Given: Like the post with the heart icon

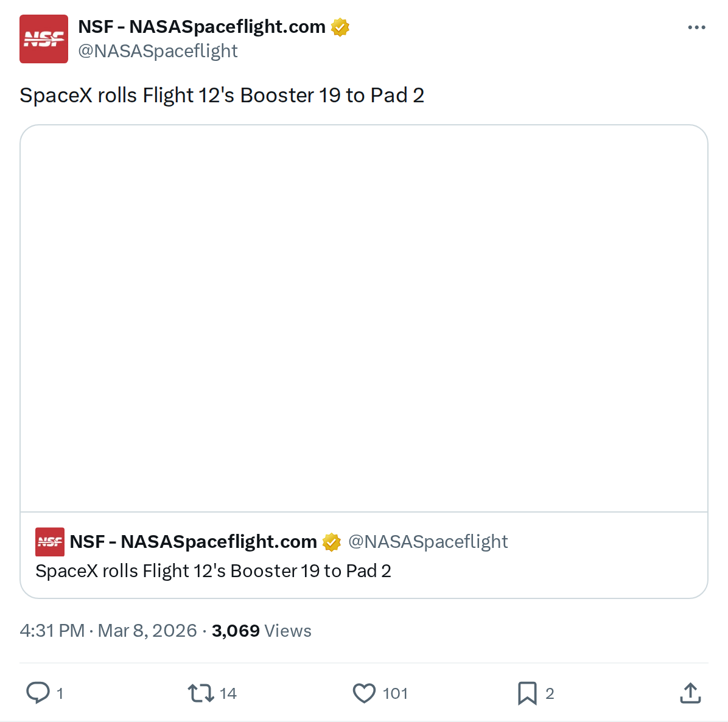Looking at the screenshot, I should pyautogui.click(x=364, y=693).
